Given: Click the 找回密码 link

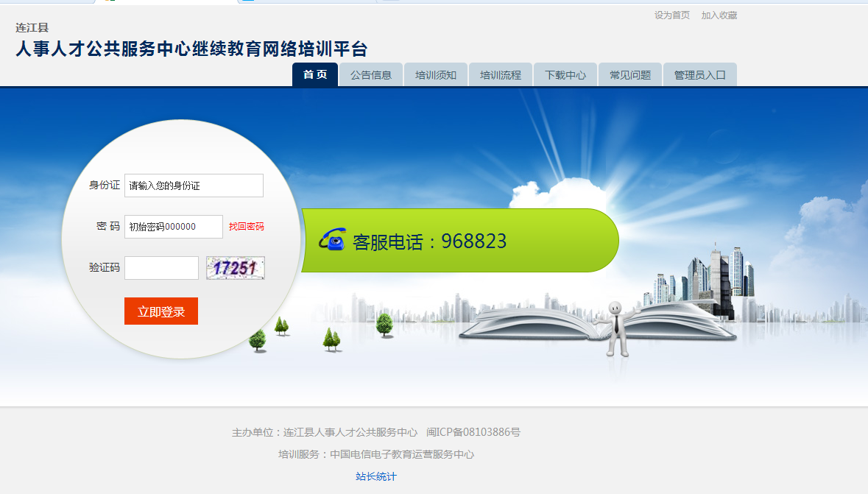Looking at the screenshot, I should 246,227.
